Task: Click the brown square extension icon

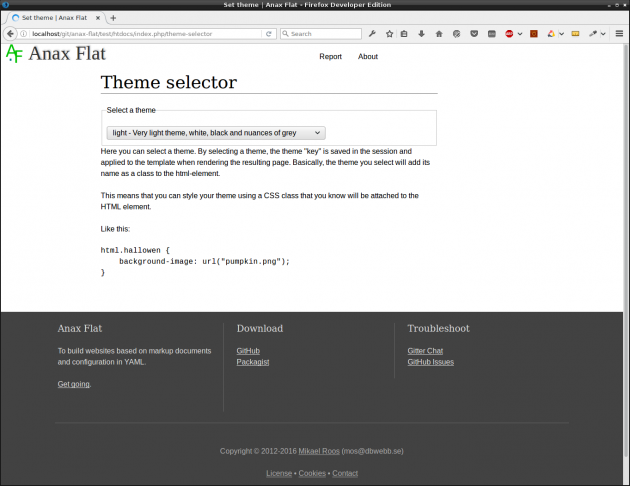Action: pyautogui.click(x=534, y=34)
